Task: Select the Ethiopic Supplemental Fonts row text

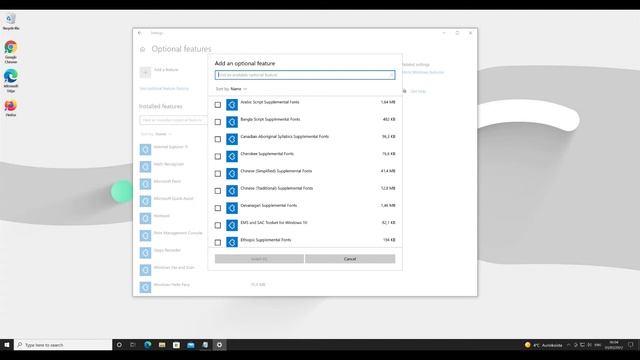Action: point(266,240)
